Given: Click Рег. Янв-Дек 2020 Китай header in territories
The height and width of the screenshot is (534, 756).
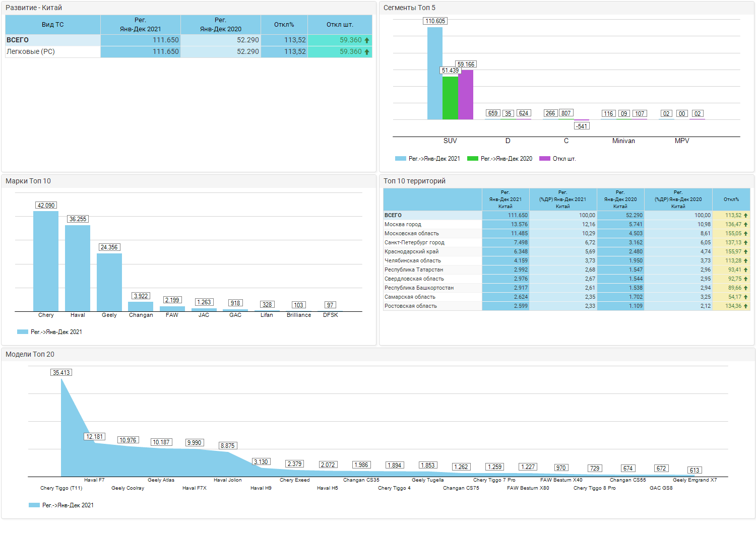Looking at the screenshot, I should coord(620,199).
